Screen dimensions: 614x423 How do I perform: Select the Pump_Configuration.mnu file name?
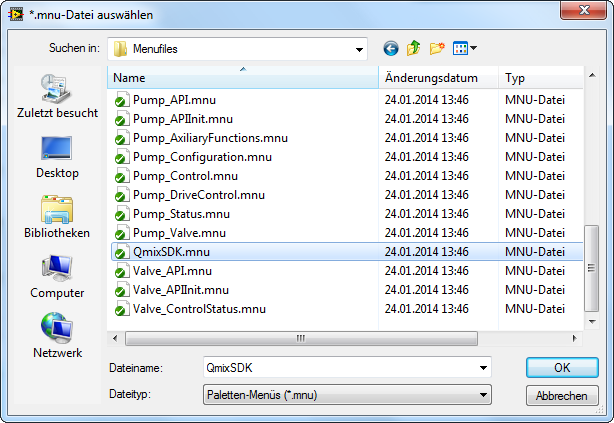(202, 157)
